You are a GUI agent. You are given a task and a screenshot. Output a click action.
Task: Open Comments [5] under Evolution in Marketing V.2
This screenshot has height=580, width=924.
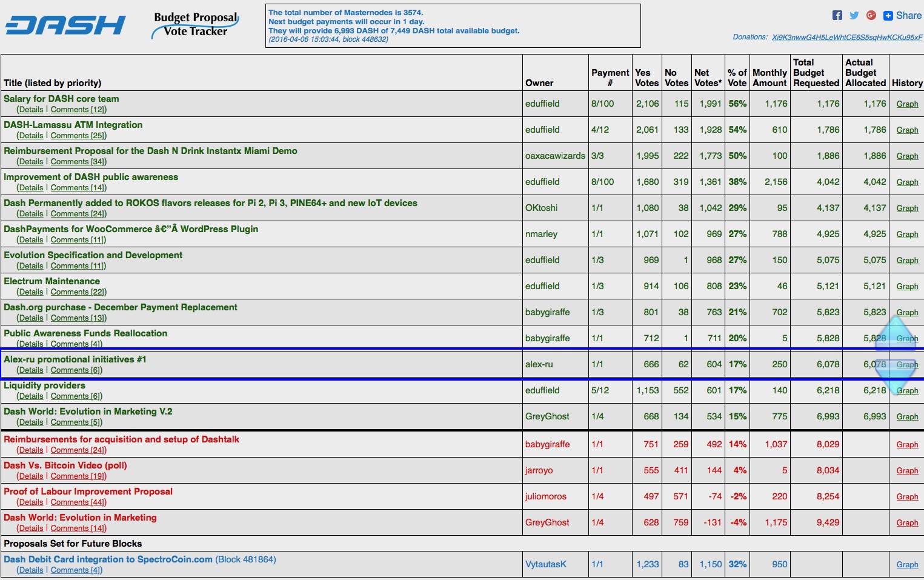tap(76, 422)
